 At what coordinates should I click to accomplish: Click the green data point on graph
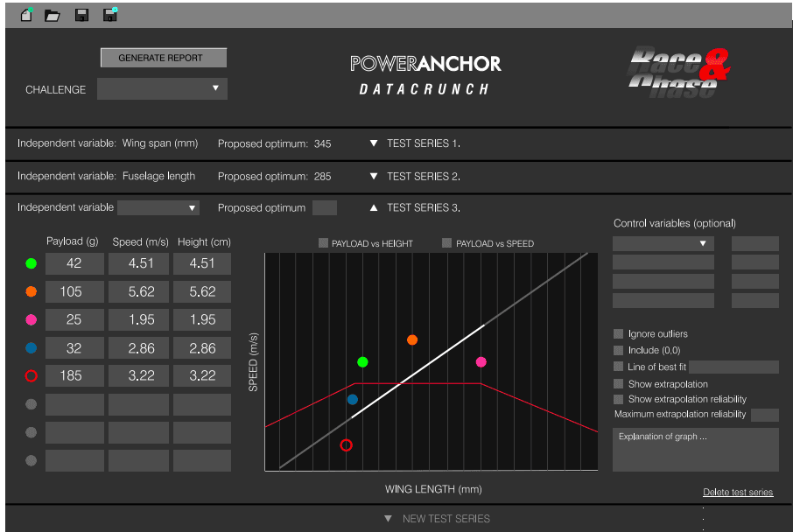(x=362, y=362)
